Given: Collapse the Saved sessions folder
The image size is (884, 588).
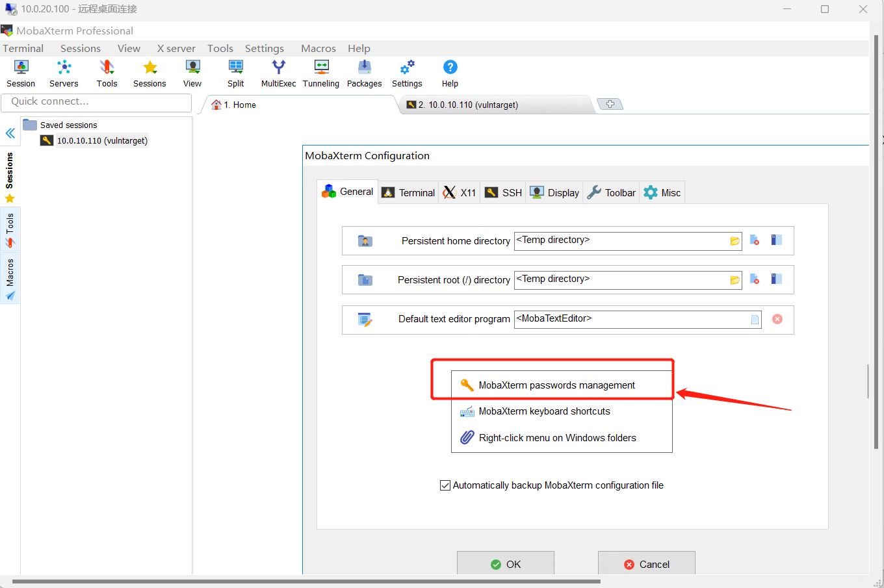Looking at the screenshot, I should point(30,125).
